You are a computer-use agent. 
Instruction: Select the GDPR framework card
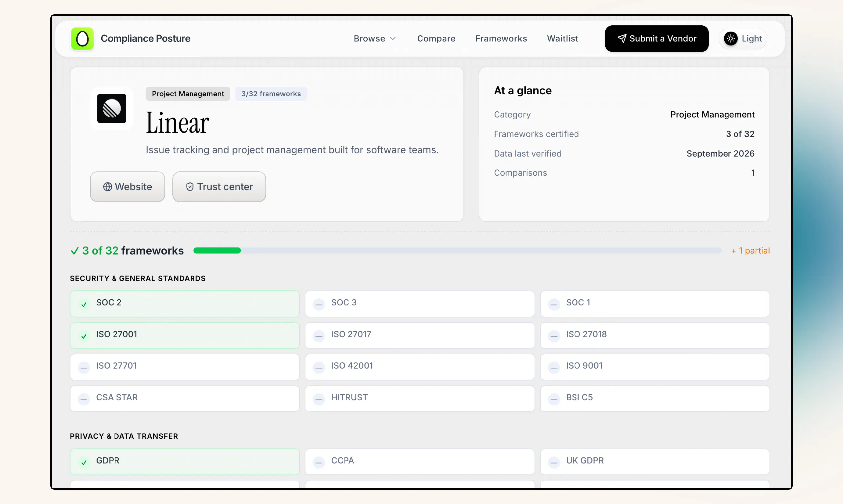[x=185, y=462]
